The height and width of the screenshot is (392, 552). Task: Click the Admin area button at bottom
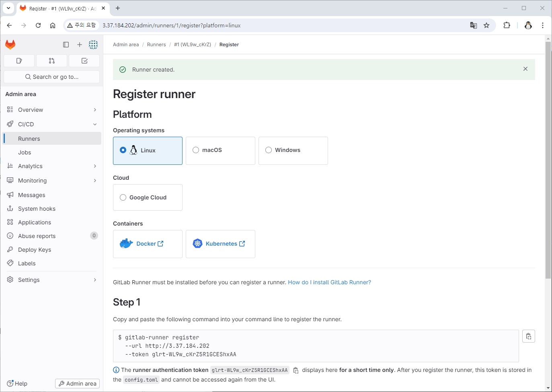77,384
